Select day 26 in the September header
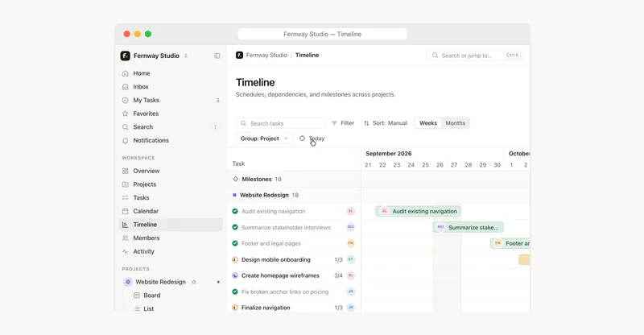 (x=440, y=165)
